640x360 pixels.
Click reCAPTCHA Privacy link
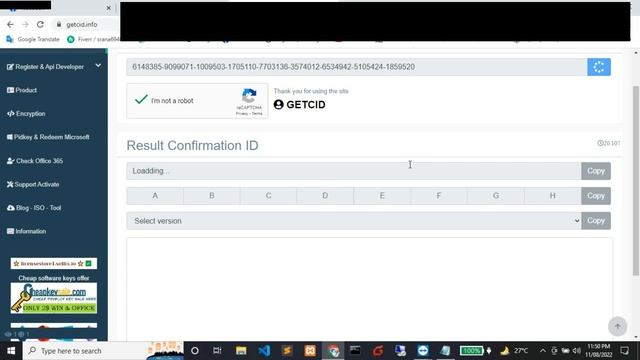(242, 113)
